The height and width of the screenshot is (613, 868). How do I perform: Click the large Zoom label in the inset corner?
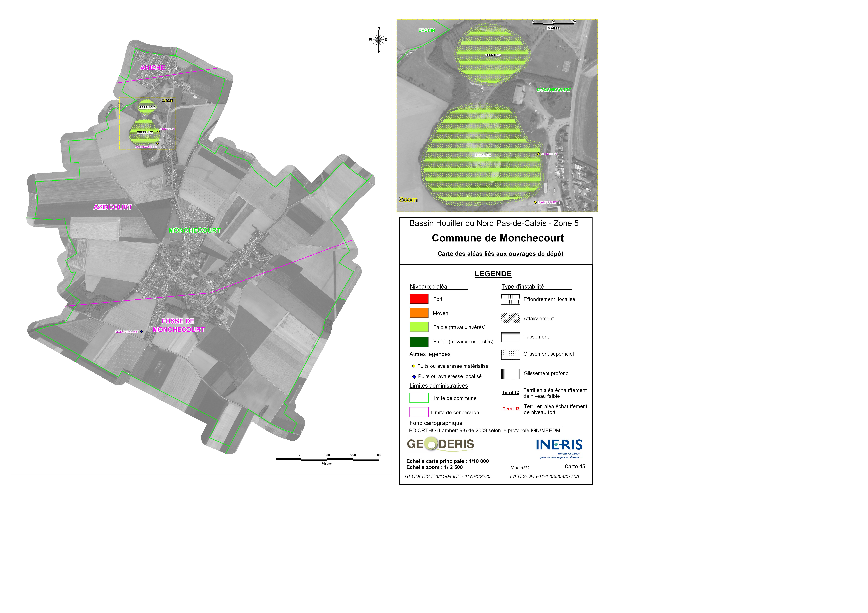tap(408, 200)
